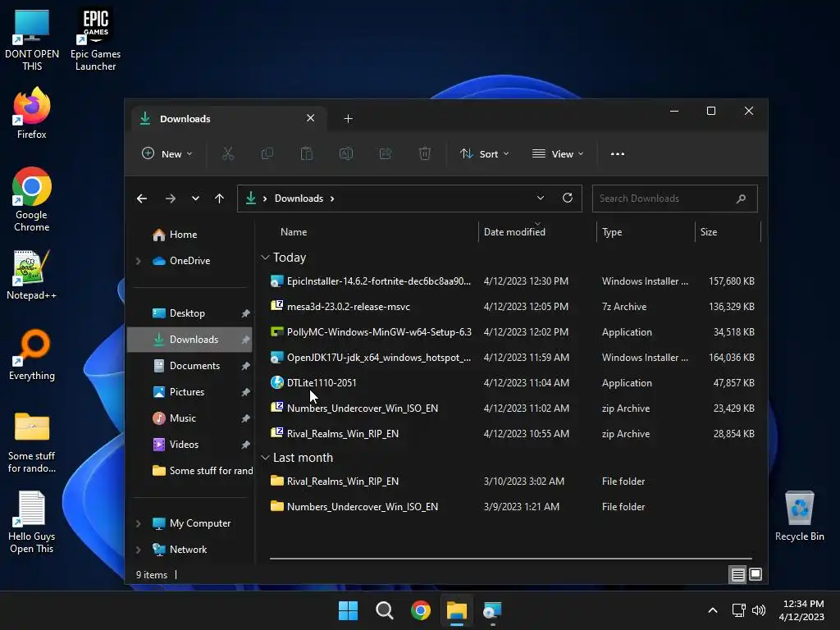Click the Cut scissors icon in toolbar
This screenshot has height=630, width=840.
pyautogui.click(x=228, y=153)
